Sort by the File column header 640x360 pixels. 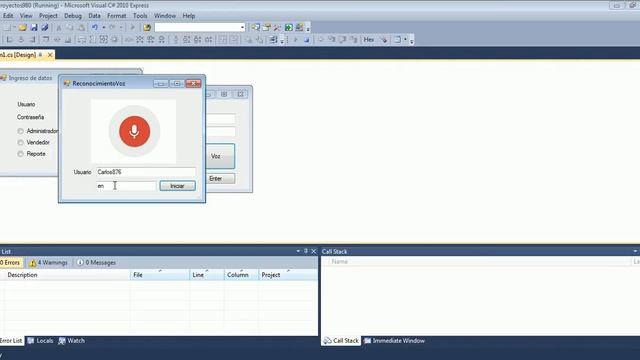pyautogui.click(x=160, y=275)
